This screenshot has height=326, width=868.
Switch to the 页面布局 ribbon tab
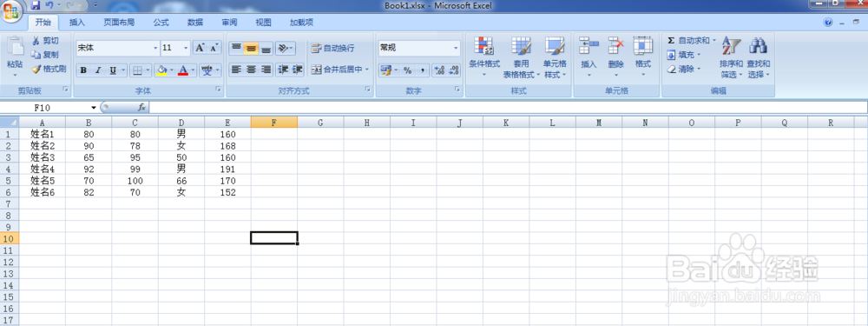coord(119,23)
